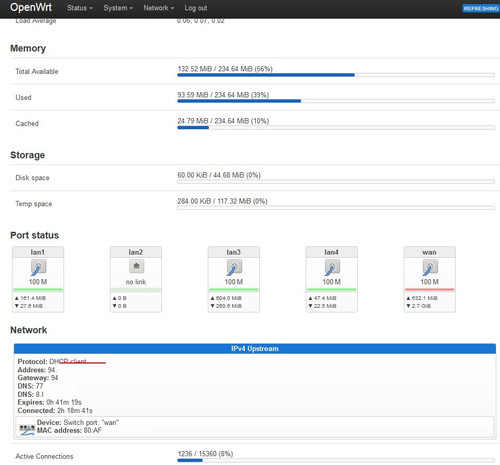Image resolution: width=500 pixels, height=465 pixels.
Task: Click the Temp space label
Action: point(34,204)
